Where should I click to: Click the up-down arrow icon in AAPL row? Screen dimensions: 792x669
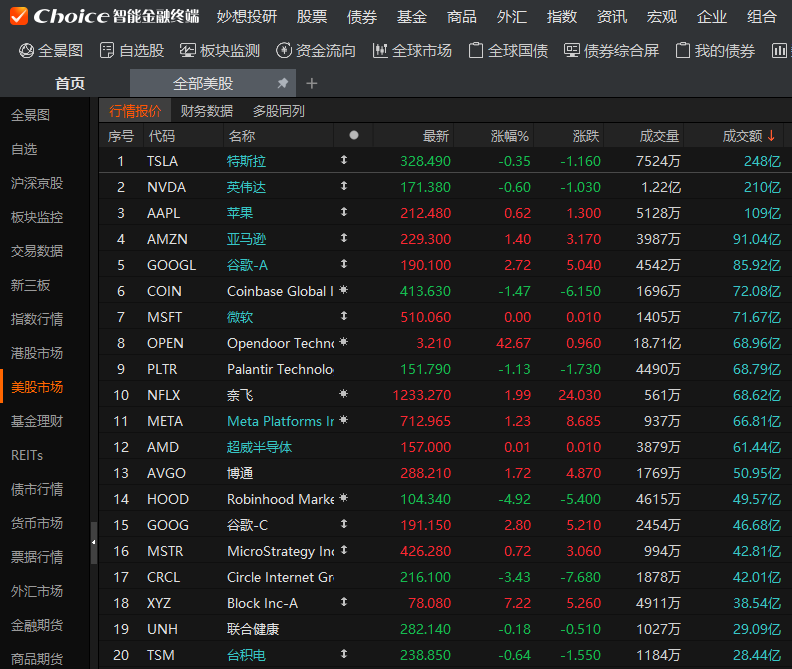tap(343, 212)
